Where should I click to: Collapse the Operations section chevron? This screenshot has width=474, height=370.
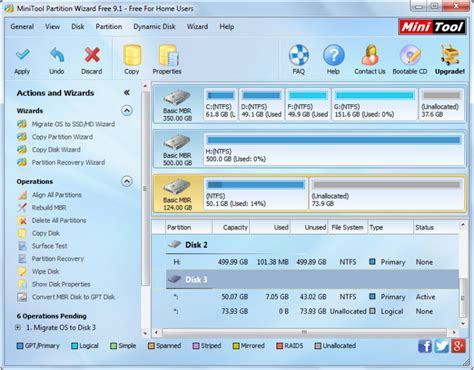(127, 181)
